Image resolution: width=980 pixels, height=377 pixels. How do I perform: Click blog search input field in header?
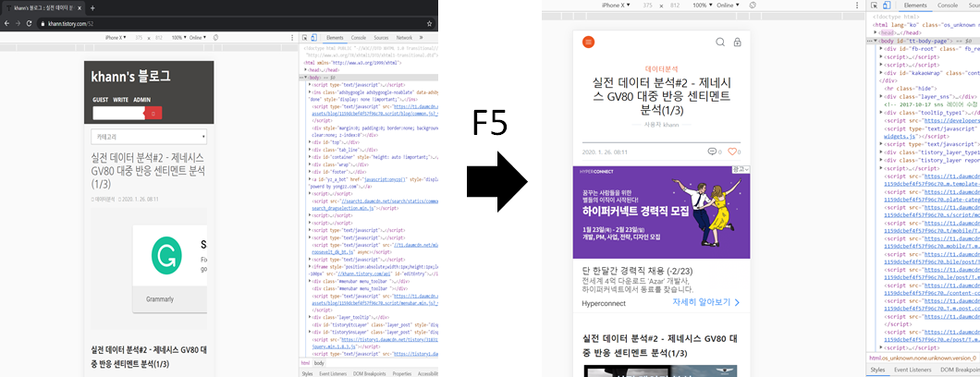point(118,114)
